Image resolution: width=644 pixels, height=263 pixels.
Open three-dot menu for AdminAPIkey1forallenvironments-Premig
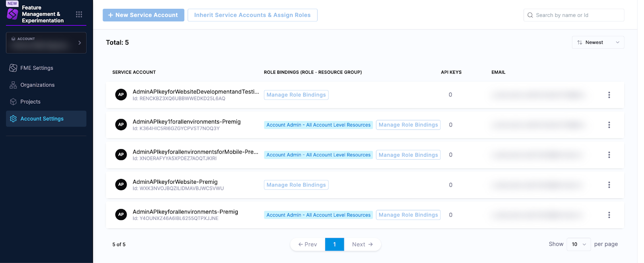tap(609, 125)
